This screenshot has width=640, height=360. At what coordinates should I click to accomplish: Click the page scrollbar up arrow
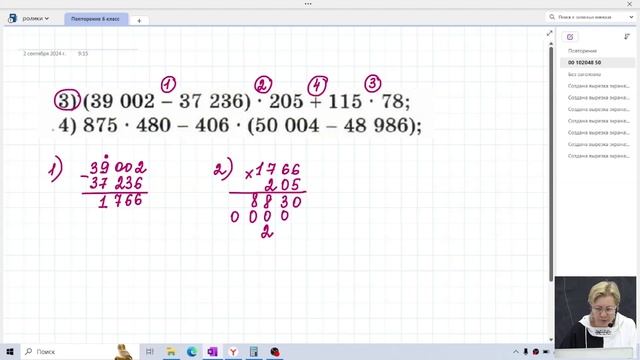(x=551, y=44)
